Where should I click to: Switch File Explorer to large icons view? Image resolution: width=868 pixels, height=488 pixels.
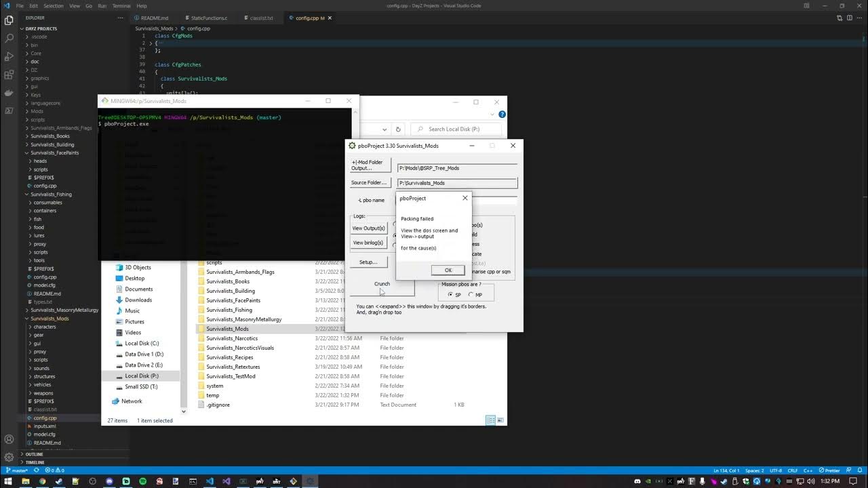(500, 420)
